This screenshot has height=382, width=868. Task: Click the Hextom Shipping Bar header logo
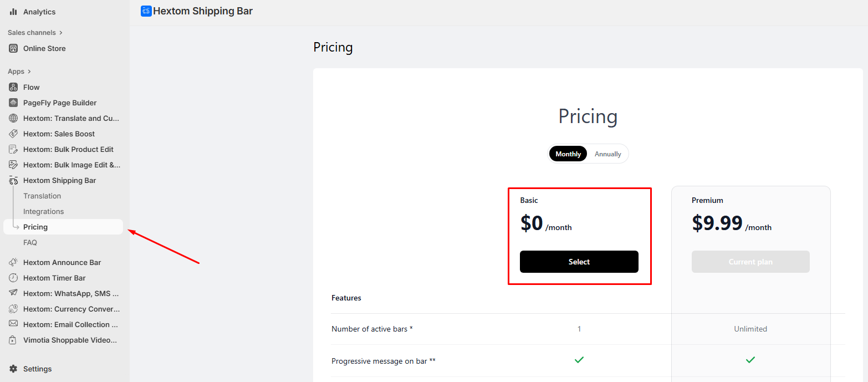[146, 11]
